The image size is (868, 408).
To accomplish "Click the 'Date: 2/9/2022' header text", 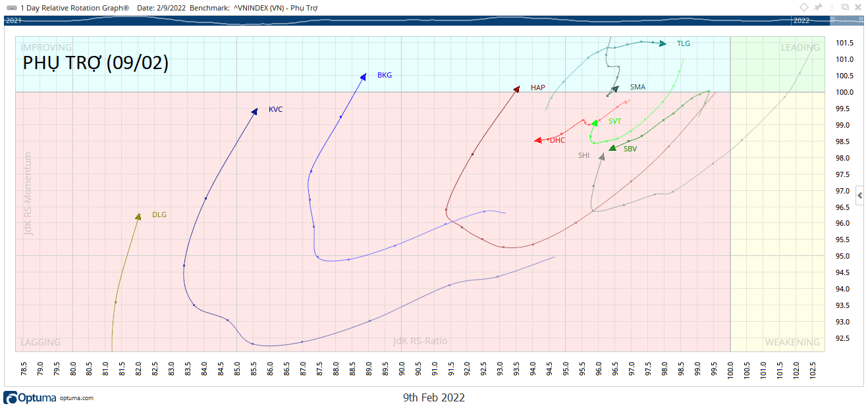I will pos(161,7).
